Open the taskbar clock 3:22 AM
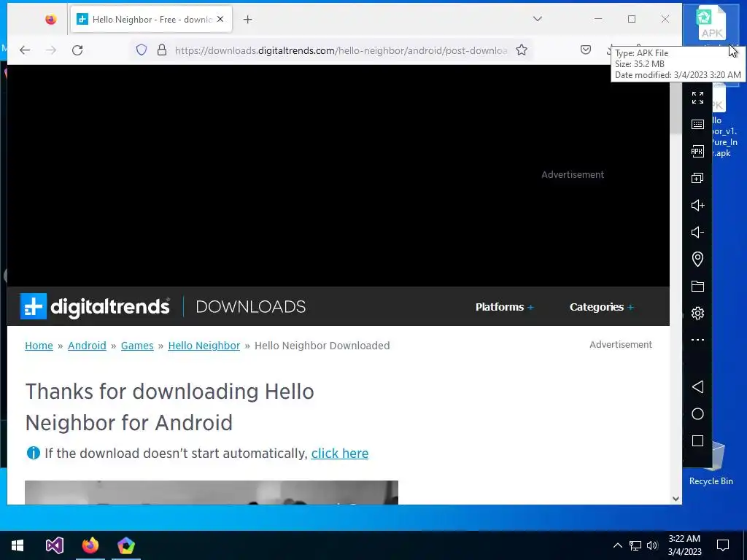Image resolution: width=747 pixels, height=560 pixels. pos(684,545)
